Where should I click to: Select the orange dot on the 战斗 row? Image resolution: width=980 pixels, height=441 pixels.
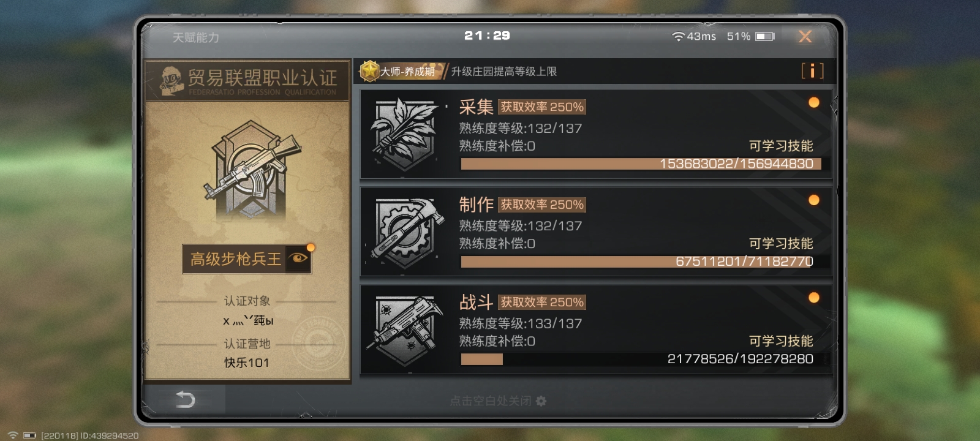[x=813, y=298]
